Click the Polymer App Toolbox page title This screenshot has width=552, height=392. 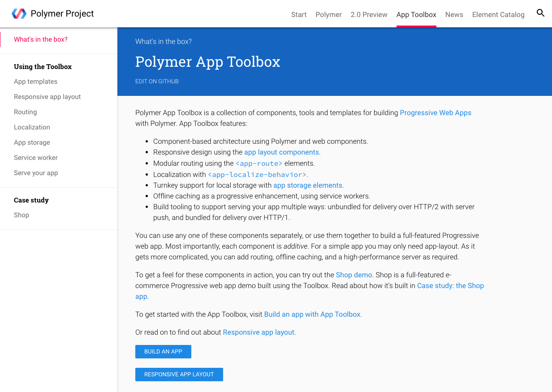point(208,62)
